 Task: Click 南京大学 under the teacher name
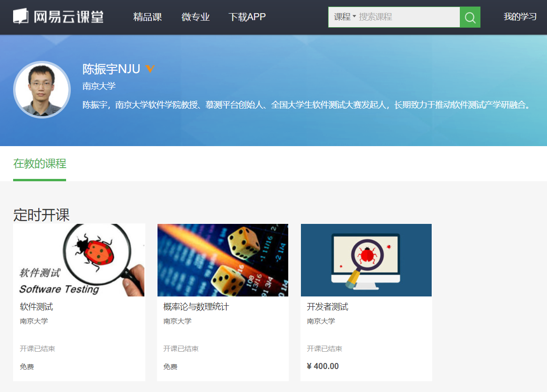[x=99, y=86]
